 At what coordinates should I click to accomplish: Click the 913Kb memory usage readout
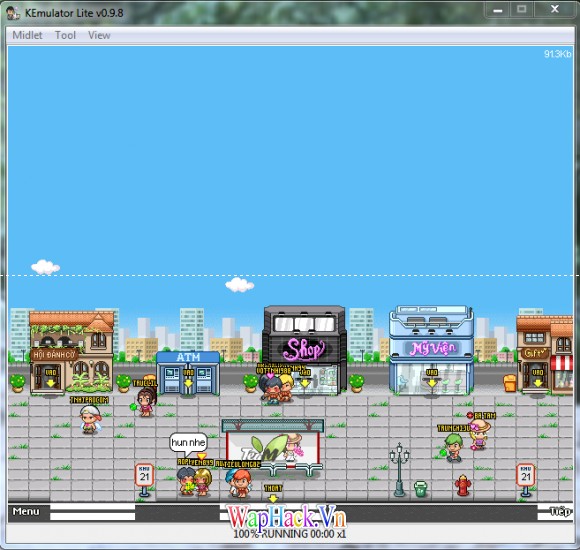pyautogui.click(x=557, y=54)
